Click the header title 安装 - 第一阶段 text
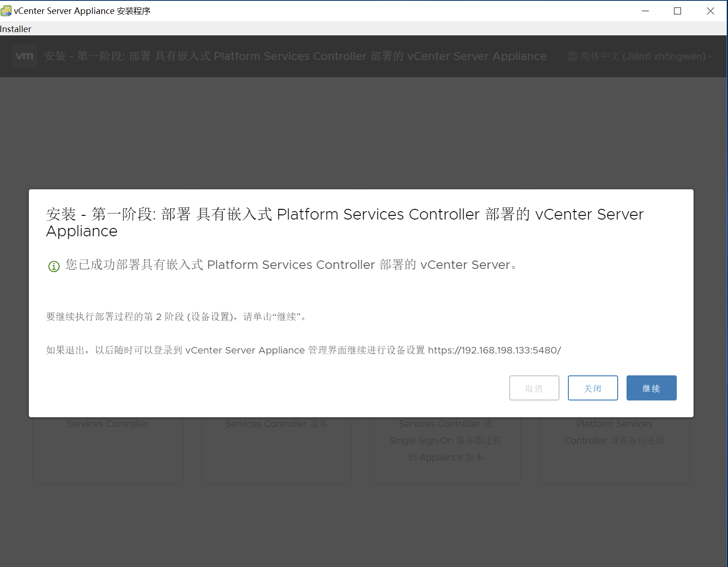The image size is (728, 567). [295, 56]
